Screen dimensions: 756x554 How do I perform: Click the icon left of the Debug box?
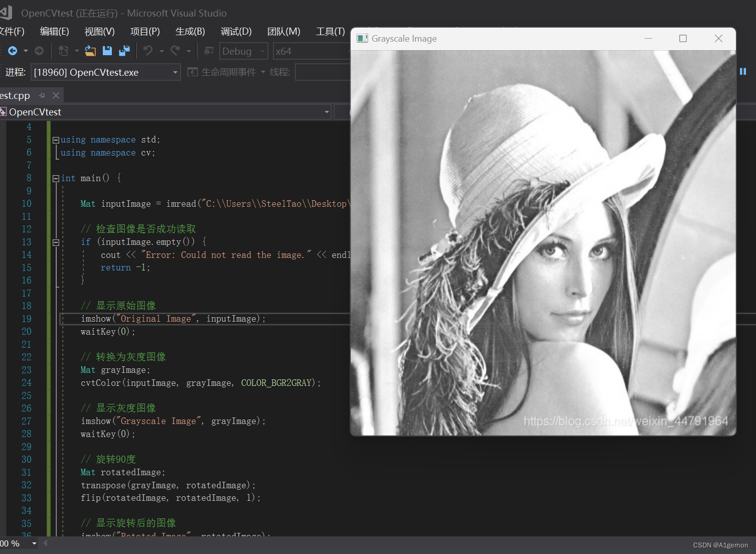(209, 51)
